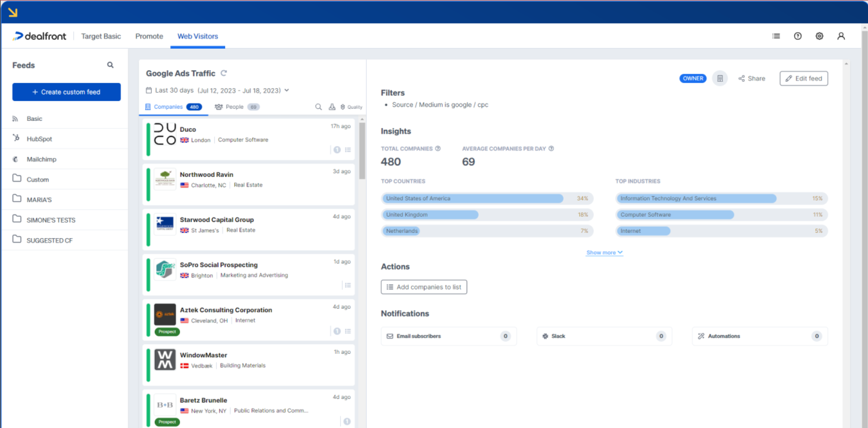Switch to the Companies tab

tap(173, 107)
